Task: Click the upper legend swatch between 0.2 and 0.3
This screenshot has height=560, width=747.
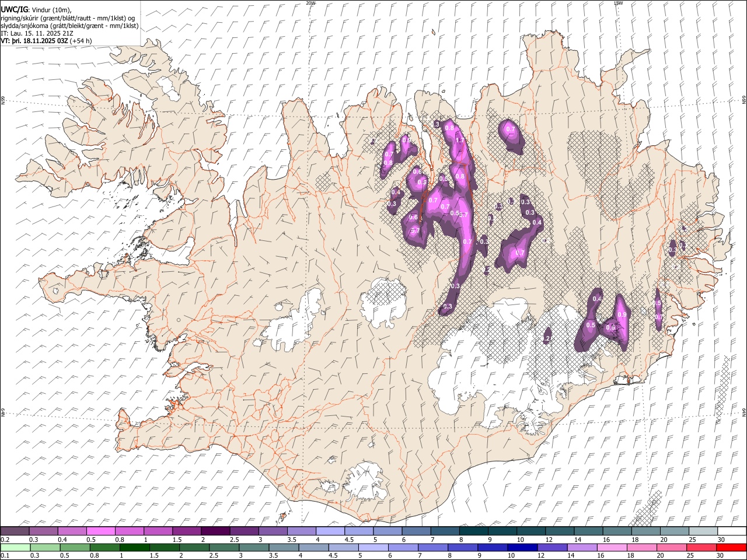Action: [15, 531]
